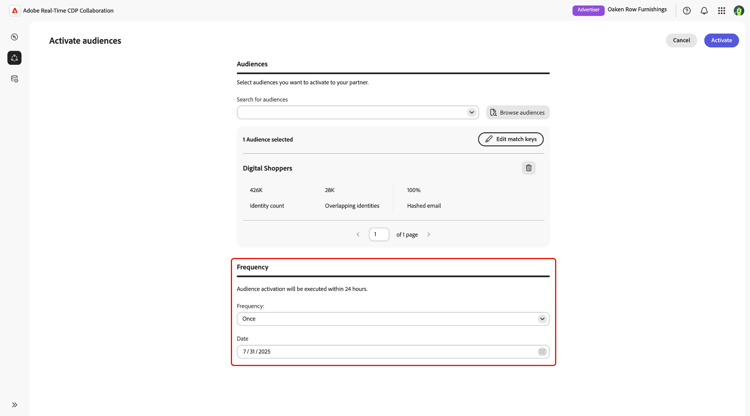Select the third left sidebar icon
750x416 pixels.
15,79
